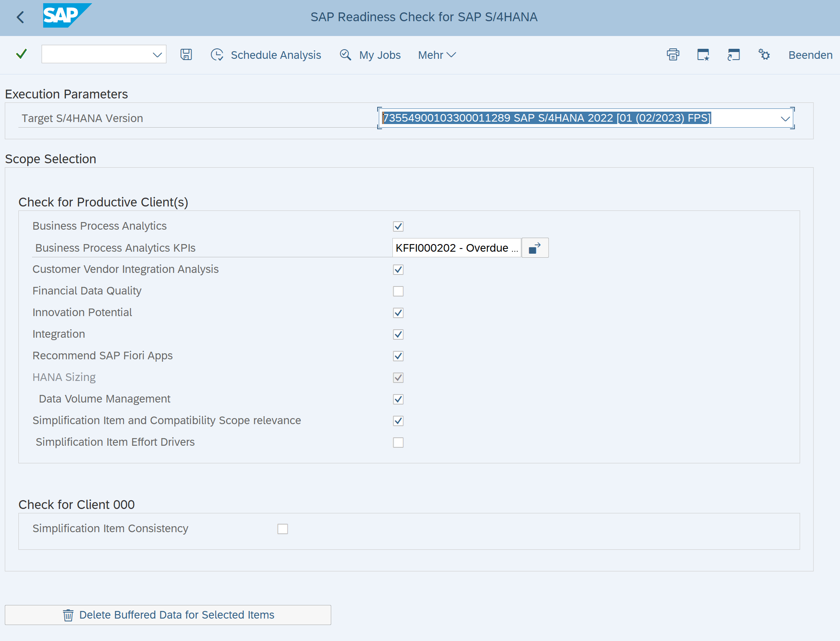Click the Financial Data Quality label

(x=87, y=291)
